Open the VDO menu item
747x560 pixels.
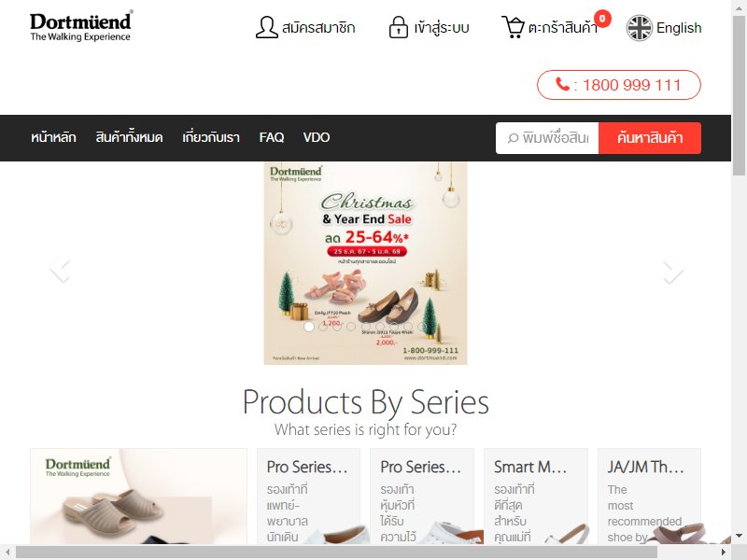[x=317, y=137]
